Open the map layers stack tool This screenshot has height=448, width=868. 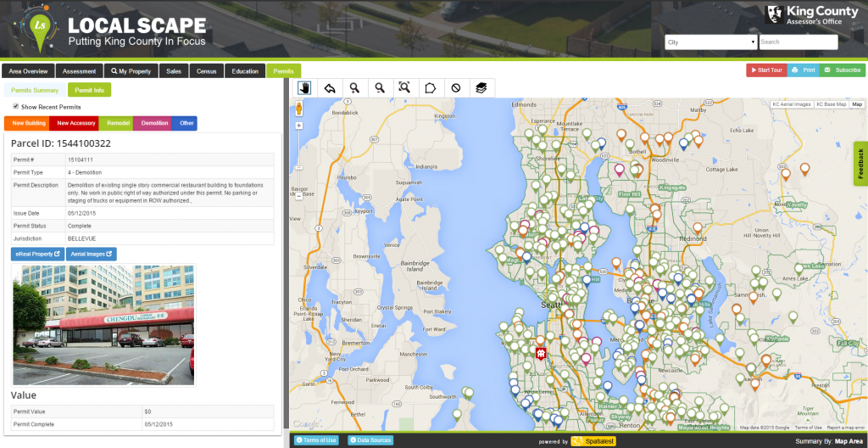[481, 88]
